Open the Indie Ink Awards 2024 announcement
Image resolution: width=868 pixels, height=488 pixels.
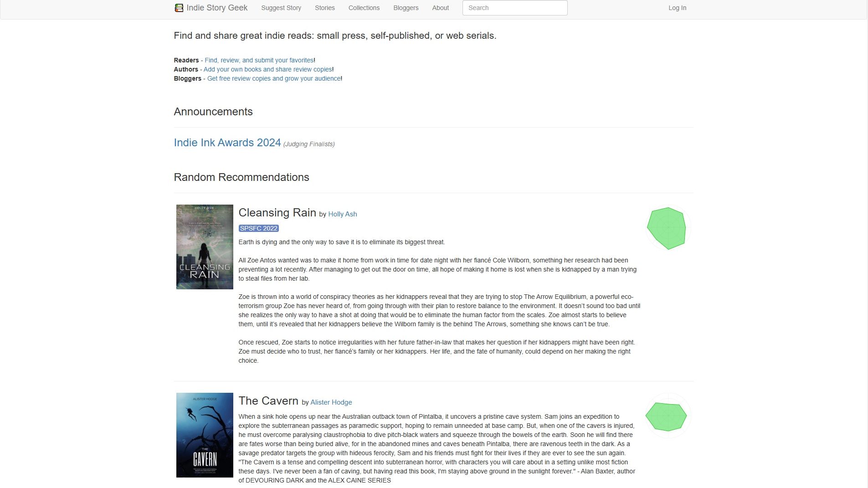227,143
